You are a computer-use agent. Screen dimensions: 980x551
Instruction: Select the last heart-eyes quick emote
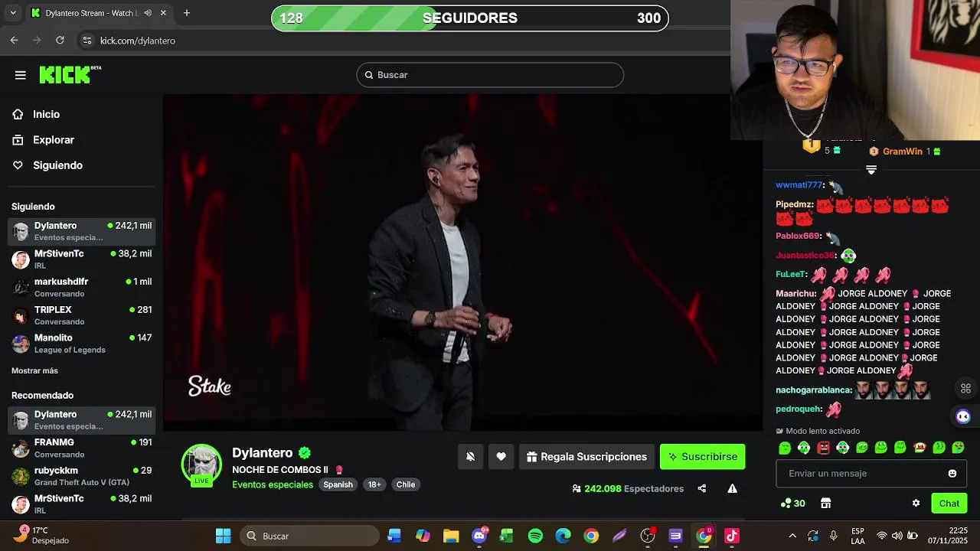pyautogui.click(x=958, y=448)
